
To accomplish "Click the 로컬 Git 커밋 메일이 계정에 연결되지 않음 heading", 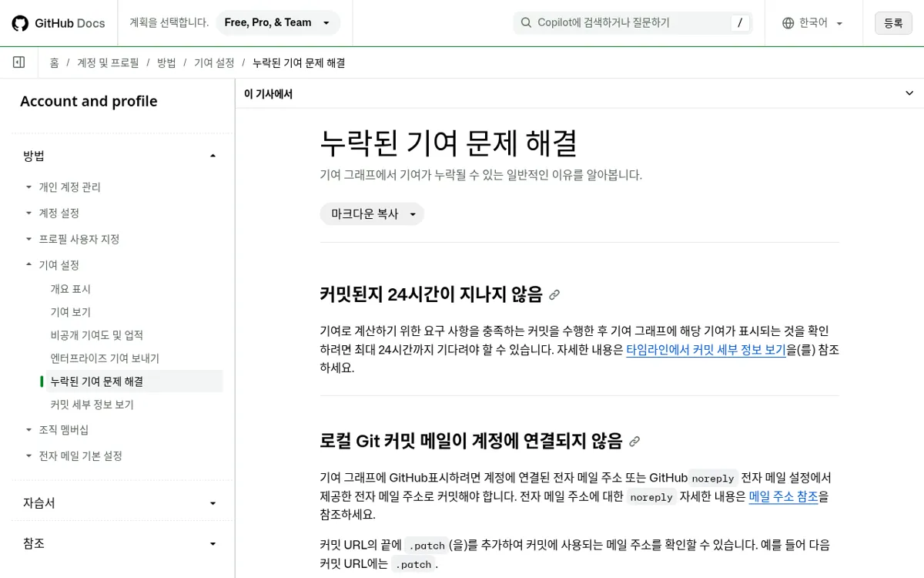I will tap(471, 441).
